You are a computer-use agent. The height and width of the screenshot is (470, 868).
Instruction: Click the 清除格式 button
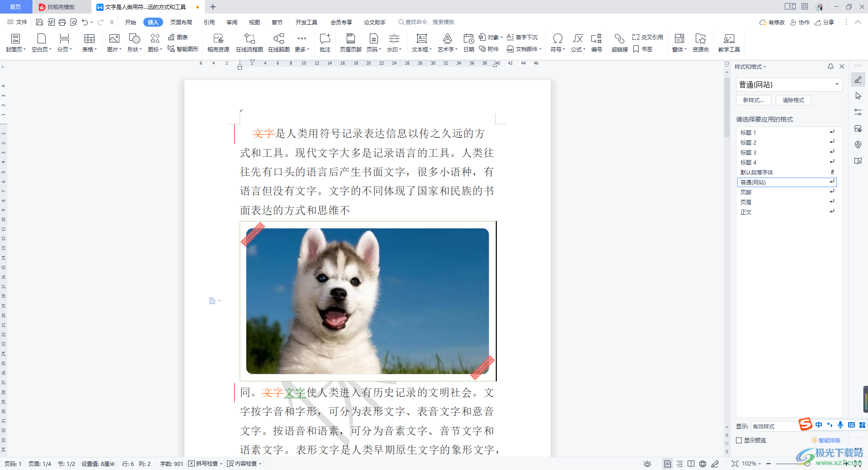[x=793, y=100]
